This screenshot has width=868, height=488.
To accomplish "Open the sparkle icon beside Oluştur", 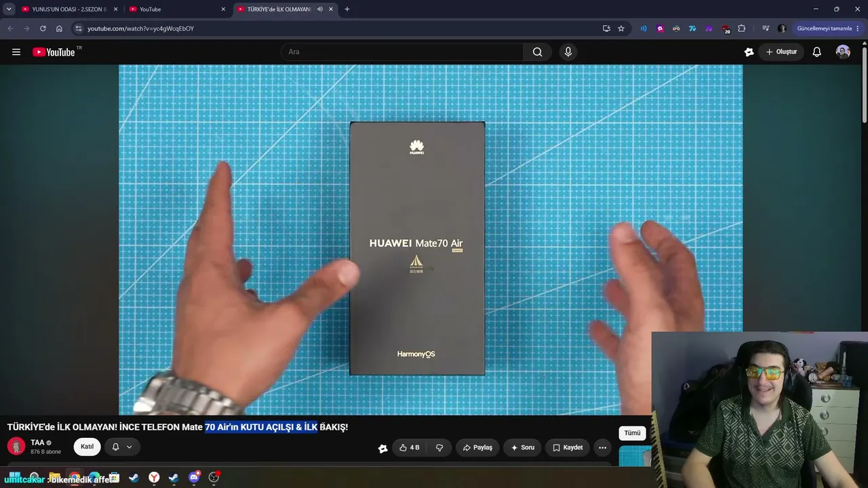I will [x=749, y=52].
